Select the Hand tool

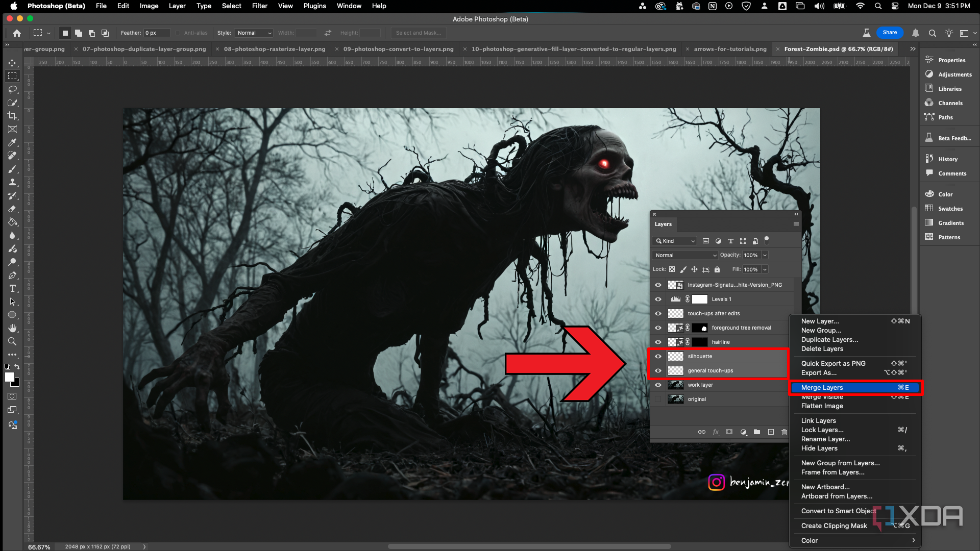[12, 328]
